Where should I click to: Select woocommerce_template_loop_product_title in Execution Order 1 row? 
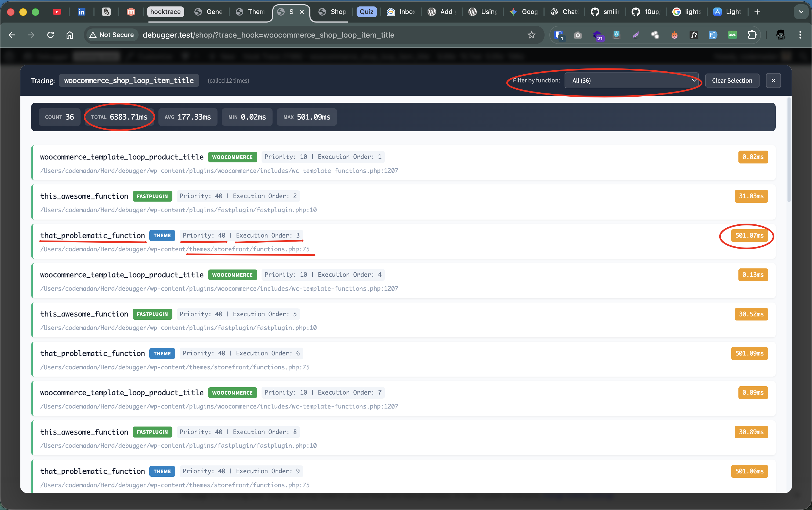(122, 157)
